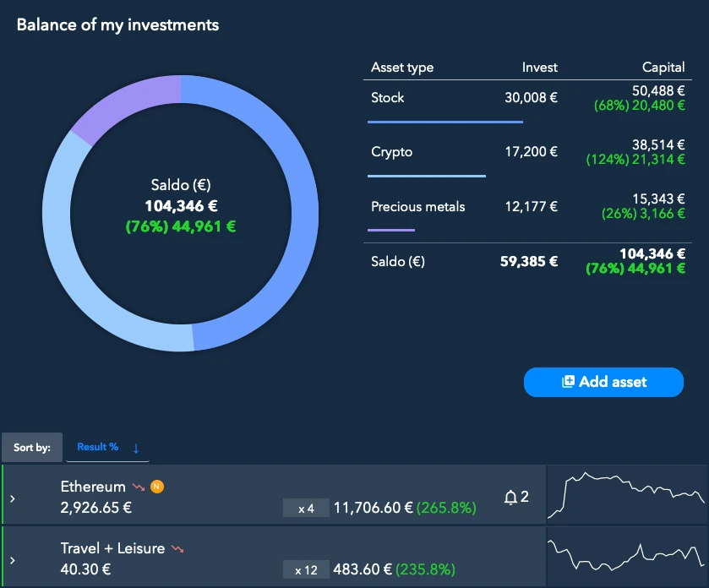Select the Result % sort tab
The image size is (709, 588).
click(100, 446)
